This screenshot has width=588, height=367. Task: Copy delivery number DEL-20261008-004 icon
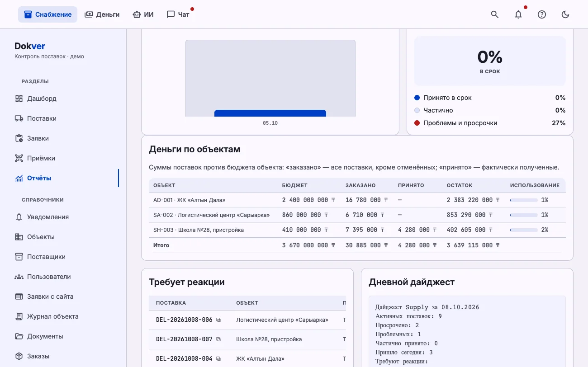coord(218,359)
